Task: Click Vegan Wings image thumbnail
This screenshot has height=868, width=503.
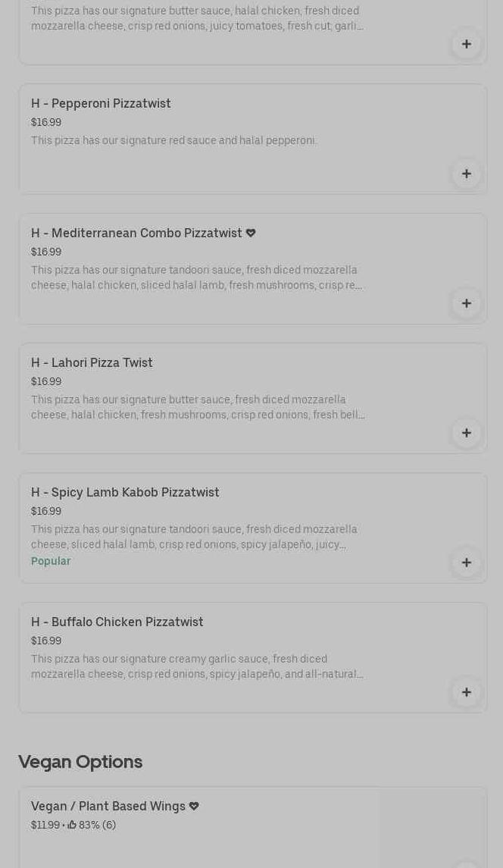Action: [x=432, y=828]
